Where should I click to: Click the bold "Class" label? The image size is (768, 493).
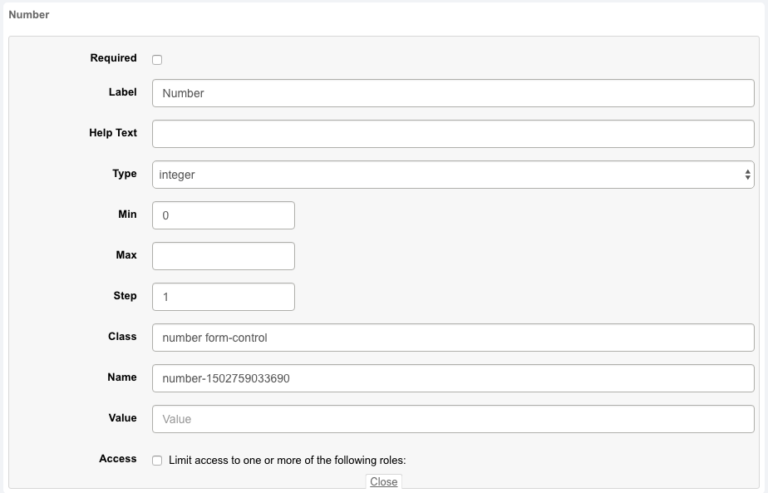(x=122, y=336)
